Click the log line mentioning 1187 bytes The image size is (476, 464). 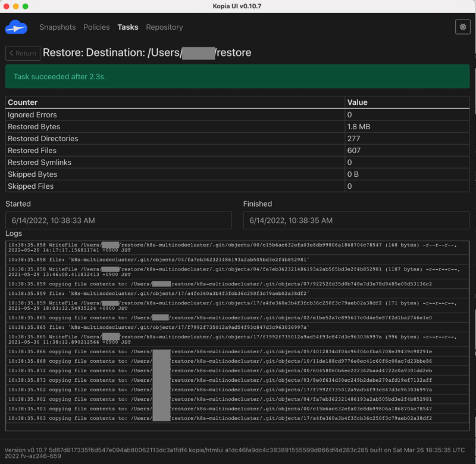237,272
